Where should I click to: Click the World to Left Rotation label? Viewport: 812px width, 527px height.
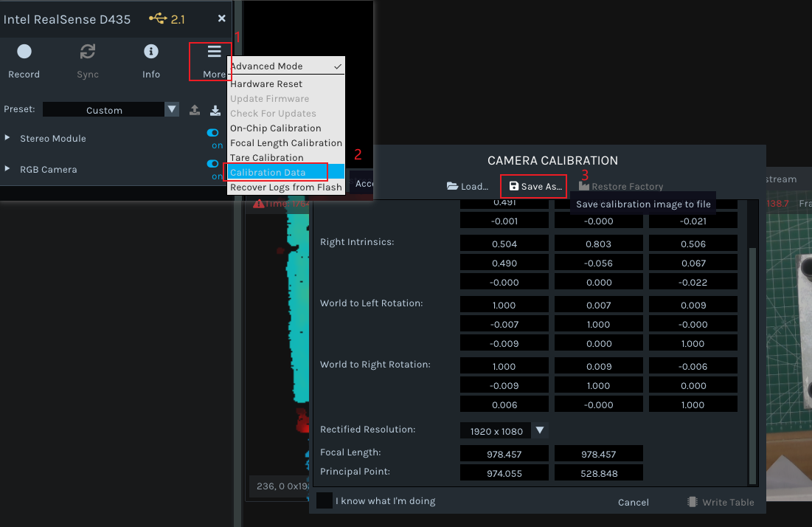pos(371,303)
